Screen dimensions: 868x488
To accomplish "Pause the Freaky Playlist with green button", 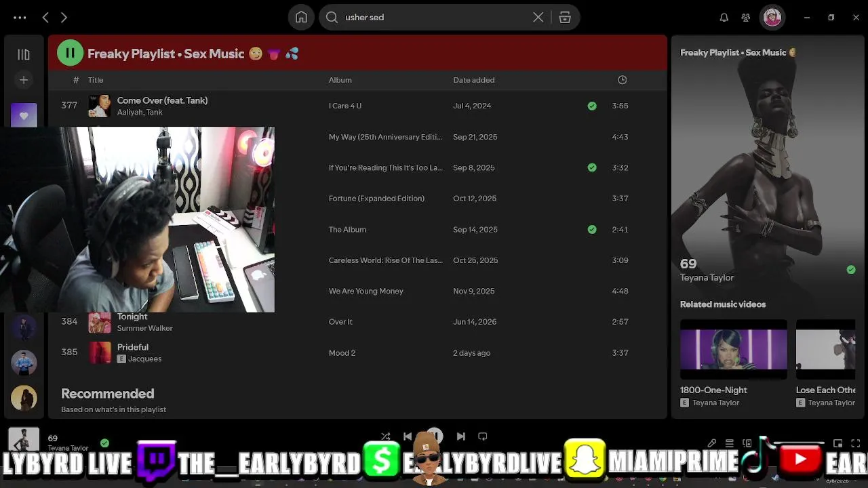I will pyautogui.click(x=70, y=53).
